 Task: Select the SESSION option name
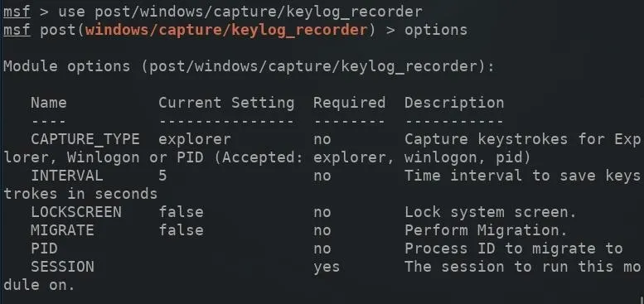(x=62, y=267)
